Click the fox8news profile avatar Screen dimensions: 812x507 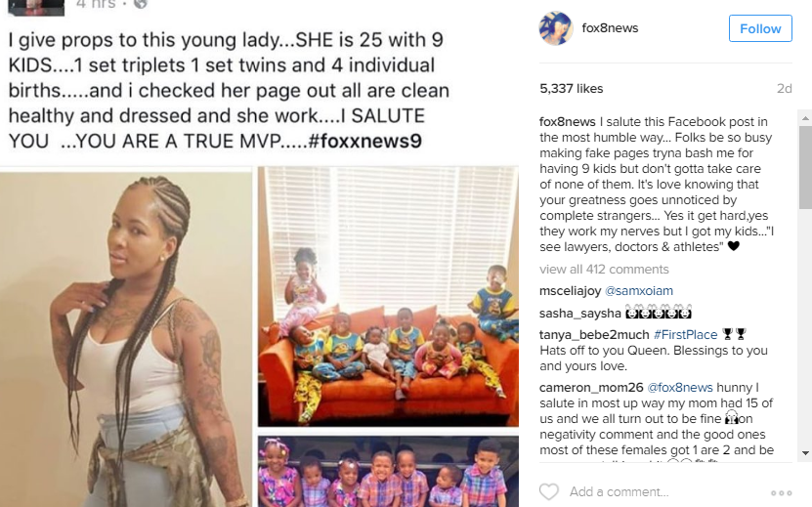click(556, 28)
